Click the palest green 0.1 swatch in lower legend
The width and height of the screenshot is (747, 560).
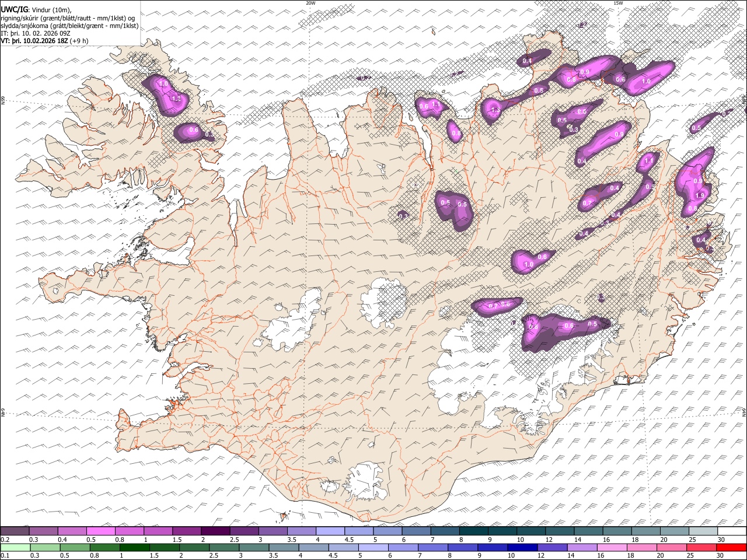tap(15, 547)
